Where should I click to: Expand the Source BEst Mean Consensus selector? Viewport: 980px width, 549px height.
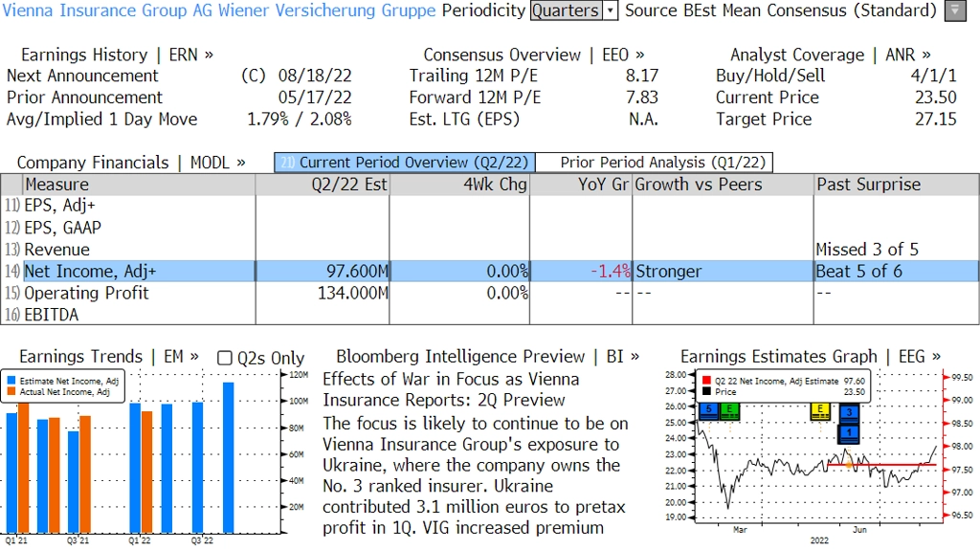[x=781, y=11]
